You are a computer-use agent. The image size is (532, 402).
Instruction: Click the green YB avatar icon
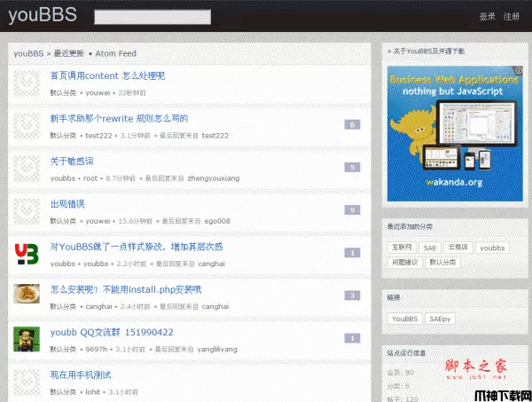(x=27, y=253)
